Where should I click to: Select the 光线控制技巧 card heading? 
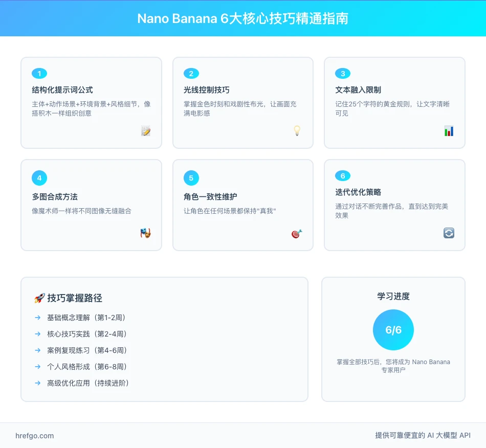tap(207, 90)
